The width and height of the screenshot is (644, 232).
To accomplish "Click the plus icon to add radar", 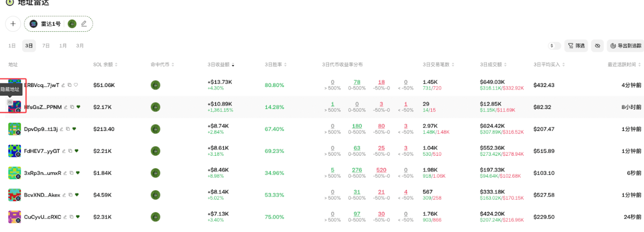I will point(13,24).
